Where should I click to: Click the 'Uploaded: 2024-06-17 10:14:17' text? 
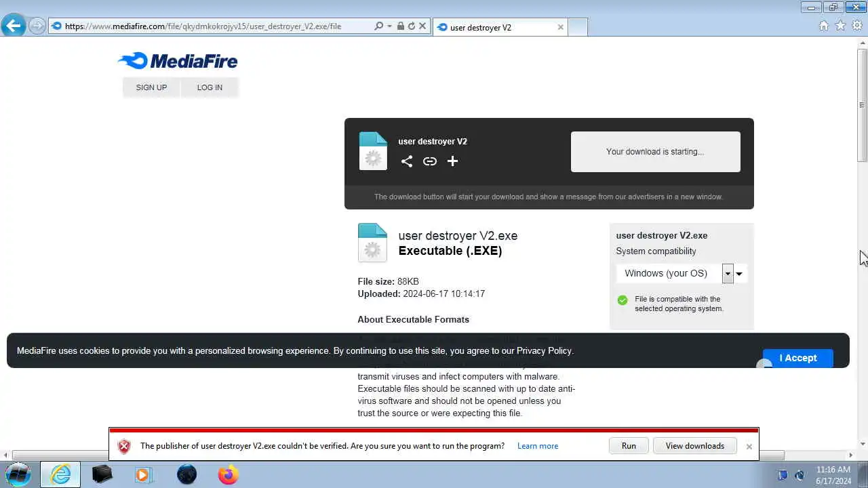(421, 293)
